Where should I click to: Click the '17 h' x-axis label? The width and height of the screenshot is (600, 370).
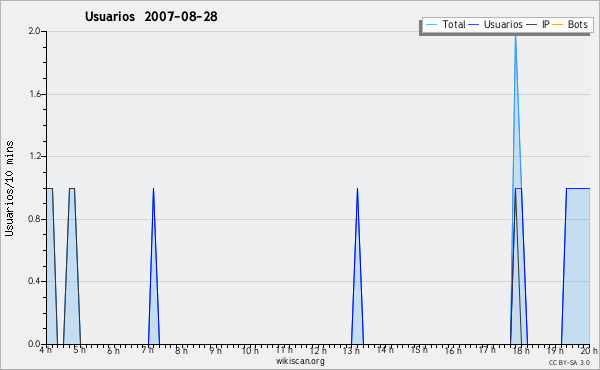pyautogui.click(x=487, y=350)
